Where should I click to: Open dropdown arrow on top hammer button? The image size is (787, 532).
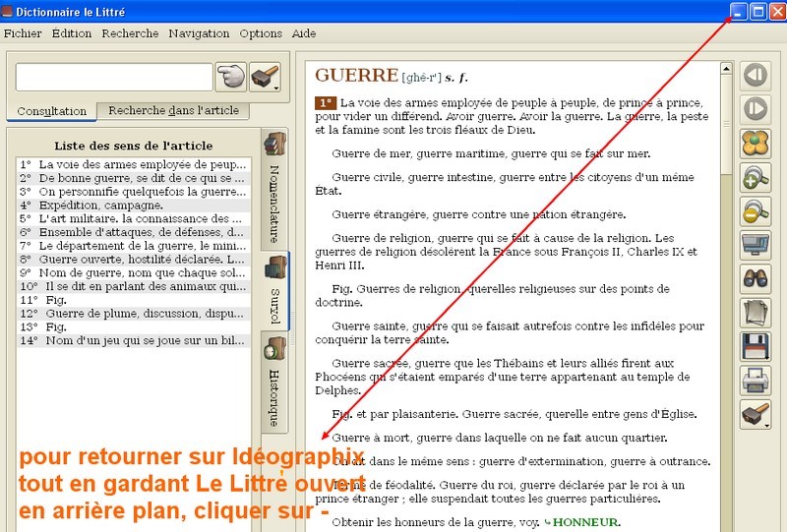(x=276, y=88)
